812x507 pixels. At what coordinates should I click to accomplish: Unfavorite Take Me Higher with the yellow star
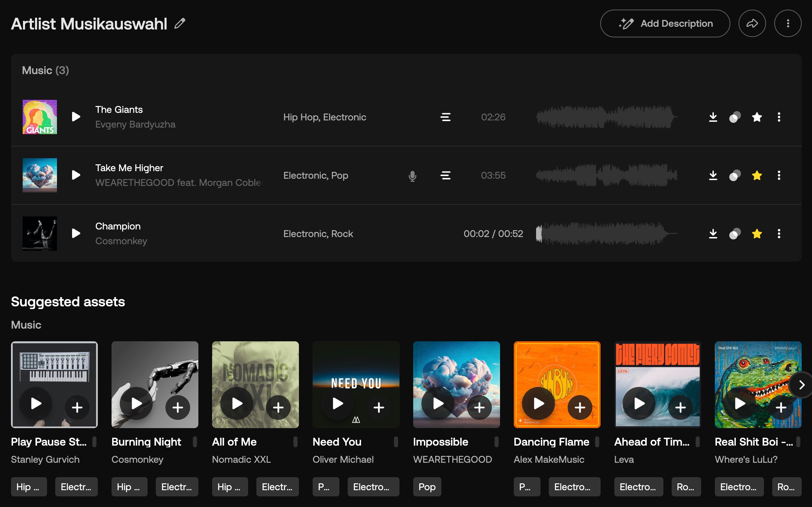pos(757,176)
